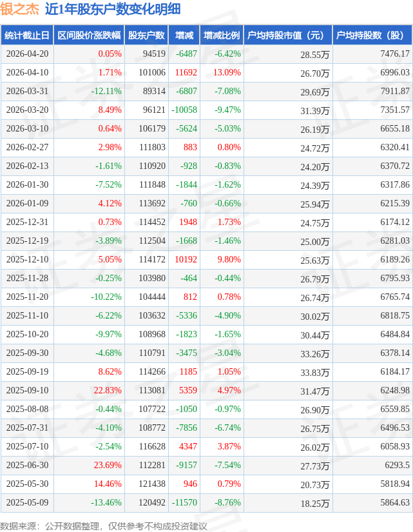
Task: Click the 22.83% price change cell
Action: click(89, 390)
